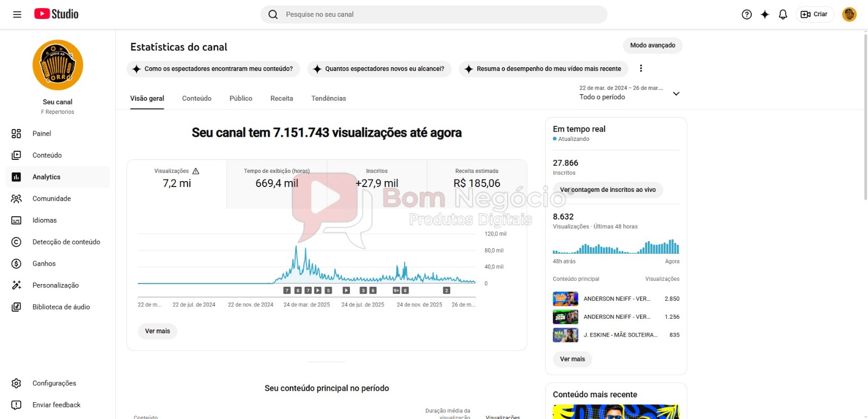Select the Tempo de exibição metric card
This screenshot has height=419, width=868.
pos(277,179)
